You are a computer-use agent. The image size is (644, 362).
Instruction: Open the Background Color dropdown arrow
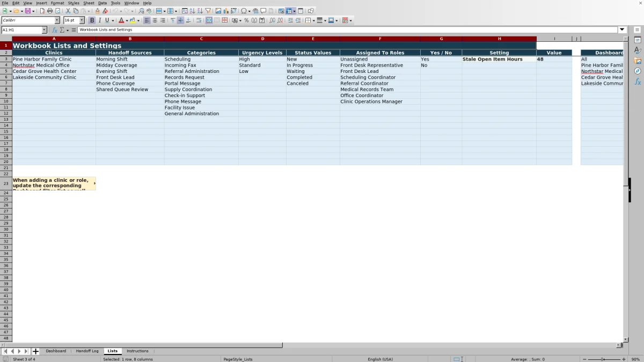[138, 20]
